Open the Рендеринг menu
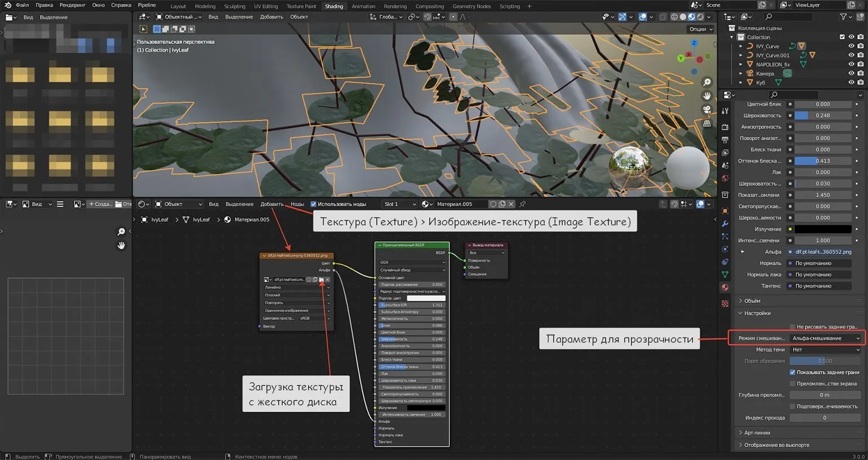868x460 pixels. [72, 5]
